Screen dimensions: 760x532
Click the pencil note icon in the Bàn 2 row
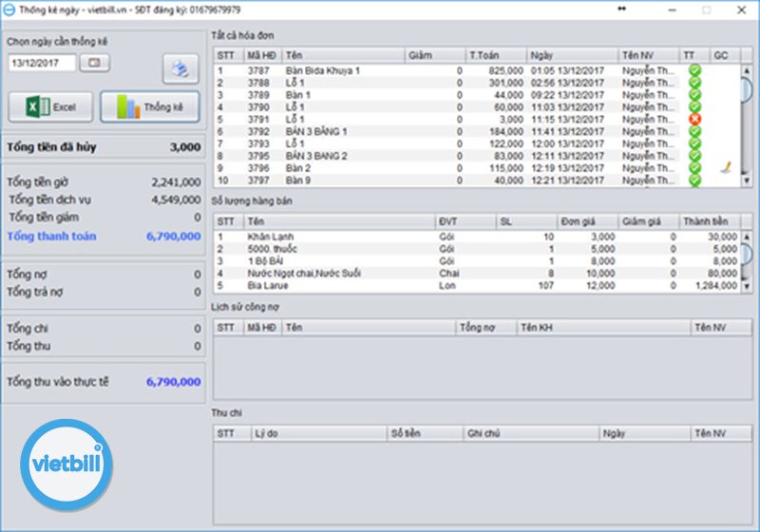coord(724,168)
